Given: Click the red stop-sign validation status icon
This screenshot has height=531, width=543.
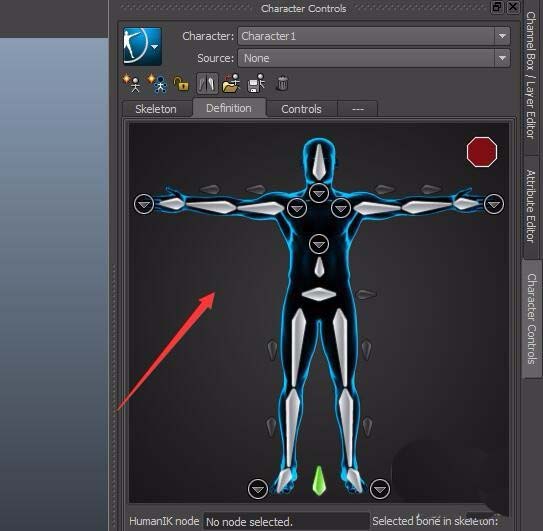Looking at the screenshot, I should 482,152.
